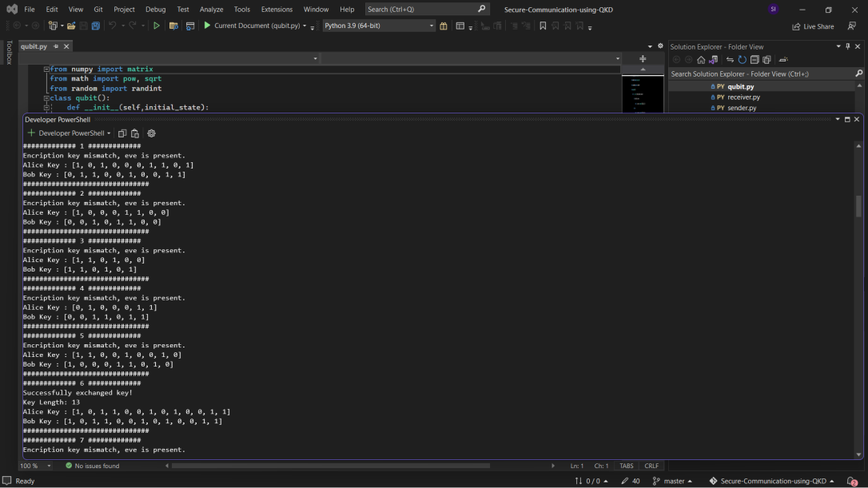This screenshot has width=868, height=488.
Task: Click the editor horizontal scrollbar
Action: coord(330,466)
